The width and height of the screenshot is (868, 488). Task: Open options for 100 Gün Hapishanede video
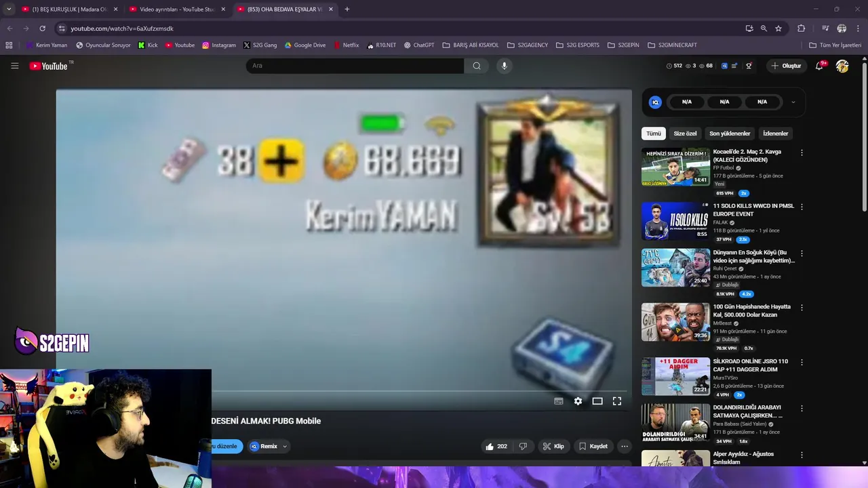click(x=802, y=307)
